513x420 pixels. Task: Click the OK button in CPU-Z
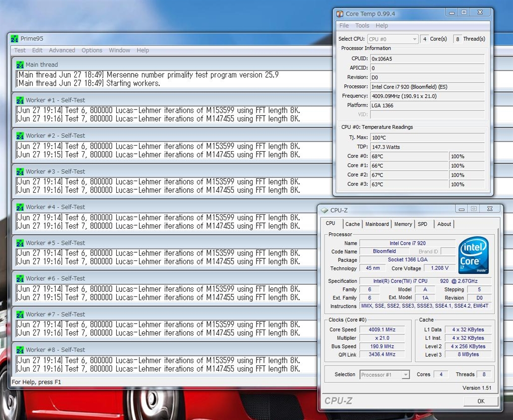[x=481, y=401]
